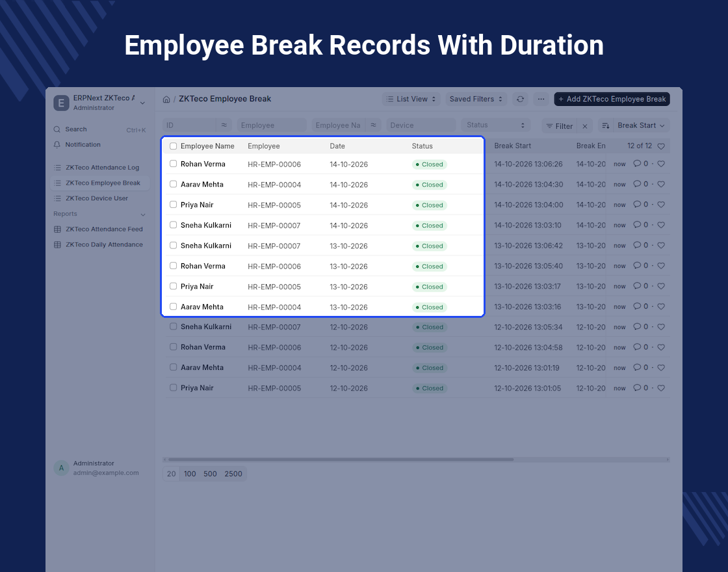Screen dimensions: 728x572
Task: Click the approximate-match icon beside ID filter
Action: tap(224, 125)
